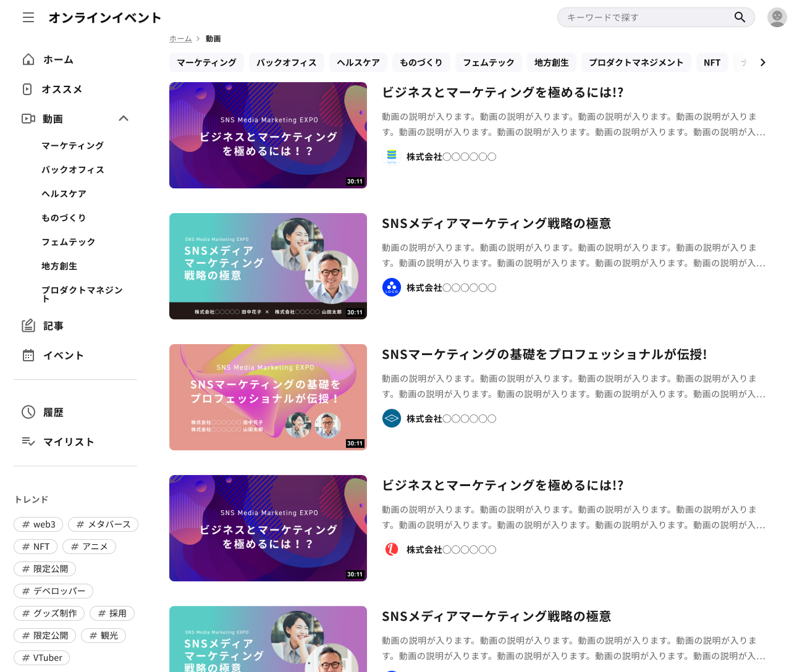Click the search magnifier icon
The width and height of the screenshot is (797, 672).
(740, 17)
